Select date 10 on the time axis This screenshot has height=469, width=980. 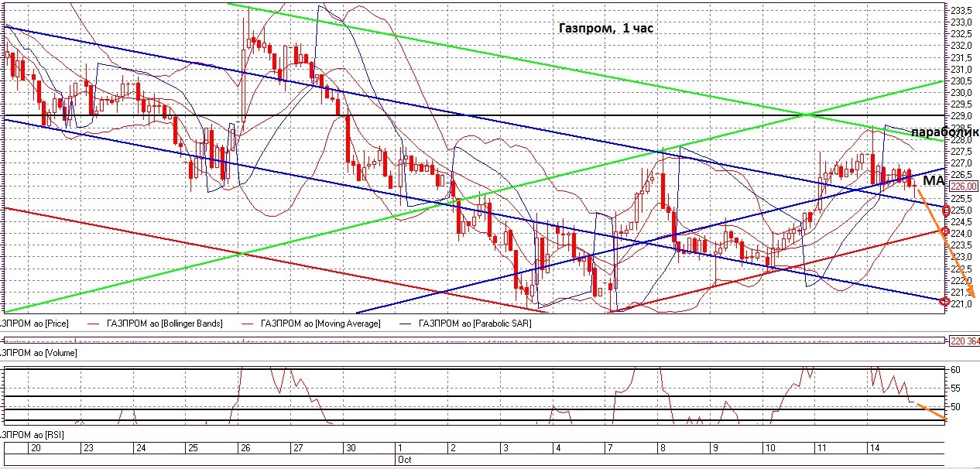pyautogui.click(x=769, y=448)
